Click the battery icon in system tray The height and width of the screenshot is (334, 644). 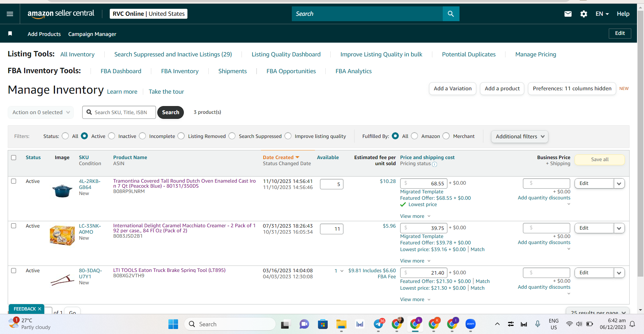pyautogui.click(x=590, y=324)
